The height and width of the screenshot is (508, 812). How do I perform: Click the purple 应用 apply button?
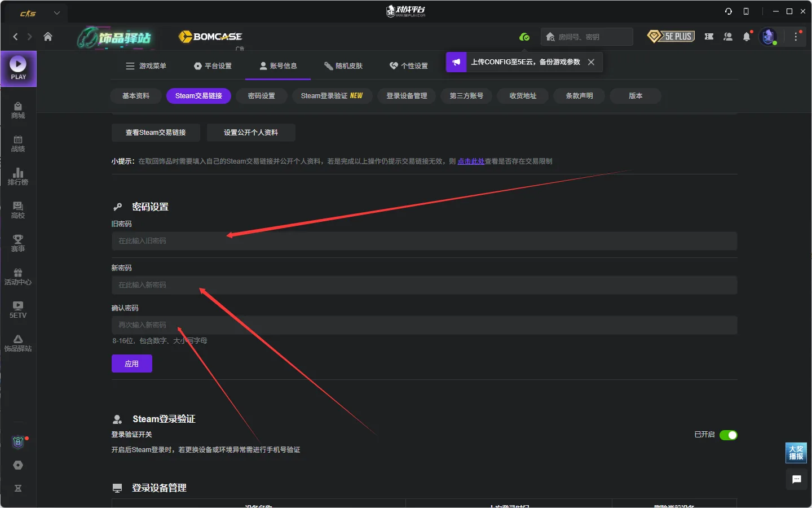132,364
